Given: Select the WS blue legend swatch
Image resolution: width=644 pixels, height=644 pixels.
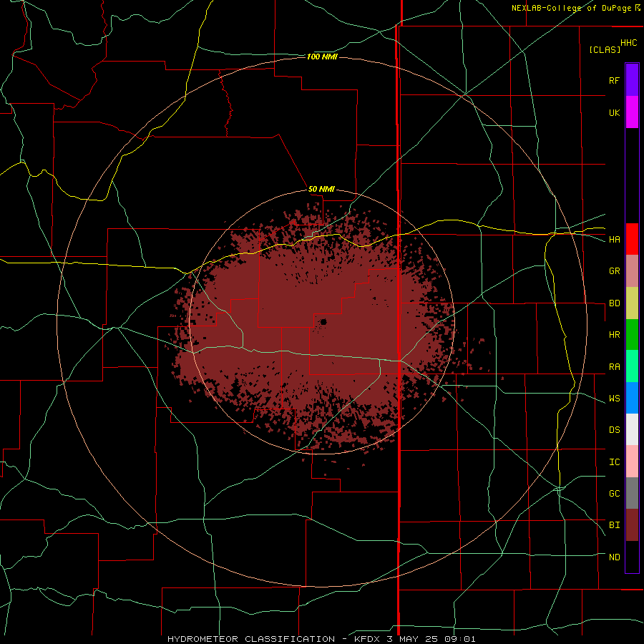Looking at the screenshot, I should pyautogui.click(x=632, y=398).
